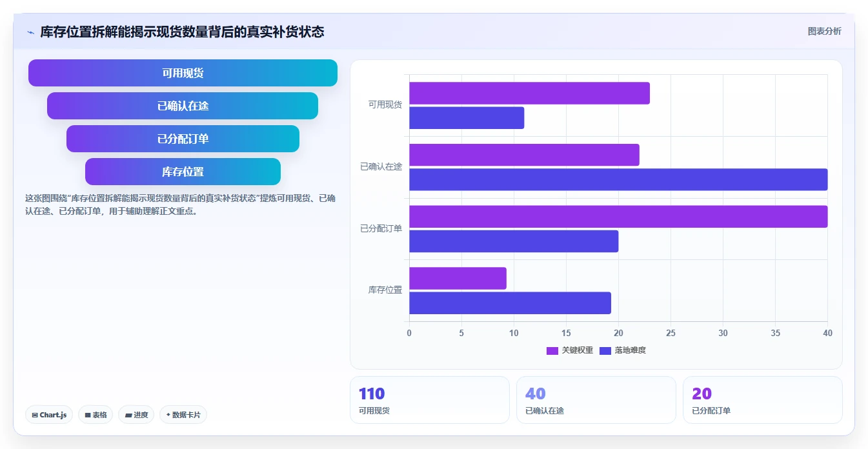Click the blue 落地难度 bar for 已确认在途

618,179
